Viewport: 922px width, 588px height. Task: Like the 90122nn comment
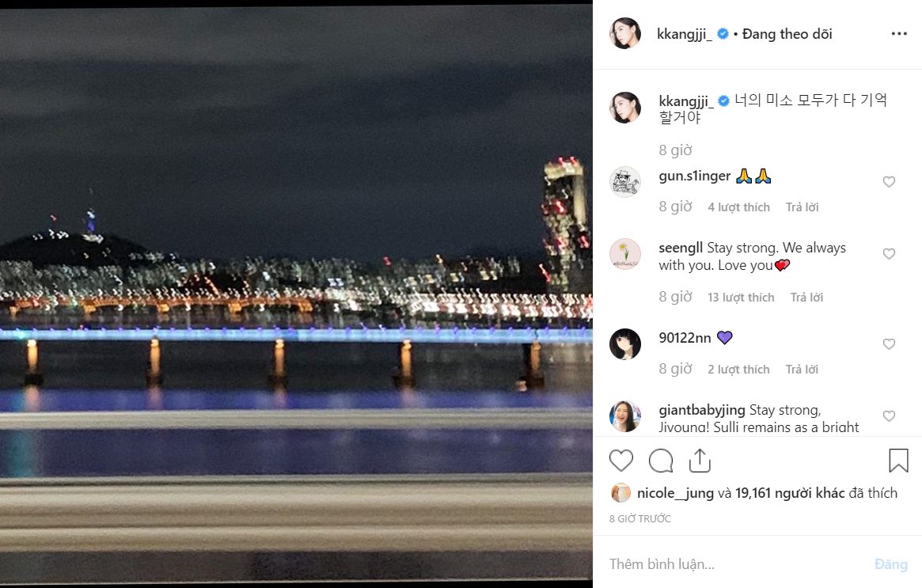889,344
